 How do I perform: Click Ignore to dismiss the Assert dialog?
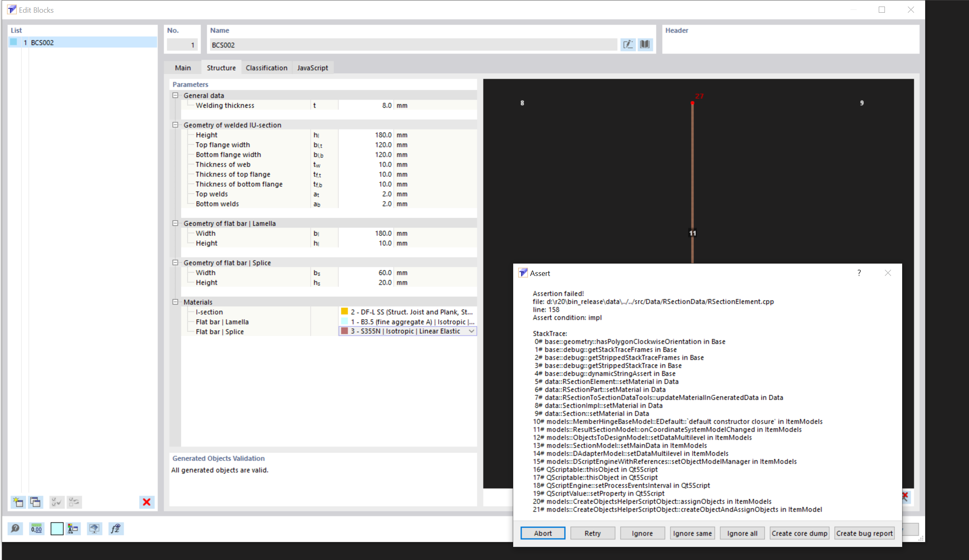[642, 533]
